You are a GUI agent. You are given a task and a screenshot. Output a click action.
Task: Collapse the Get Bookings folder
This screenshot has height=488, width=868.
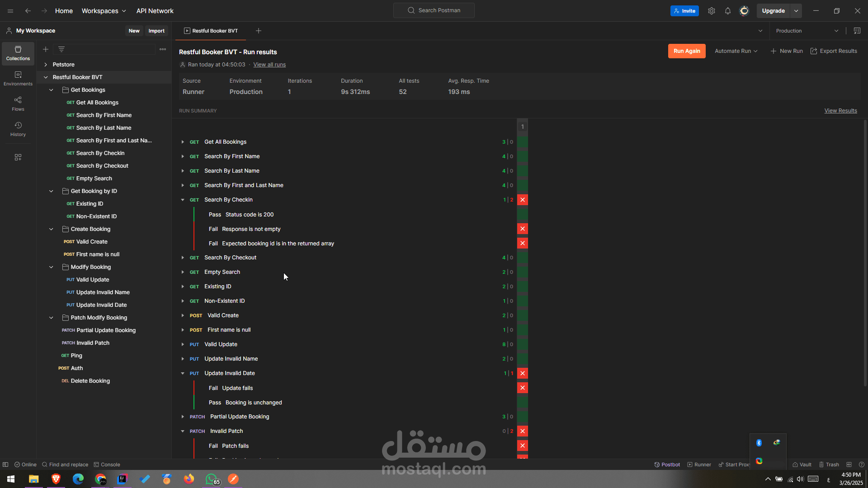(51, 90)
